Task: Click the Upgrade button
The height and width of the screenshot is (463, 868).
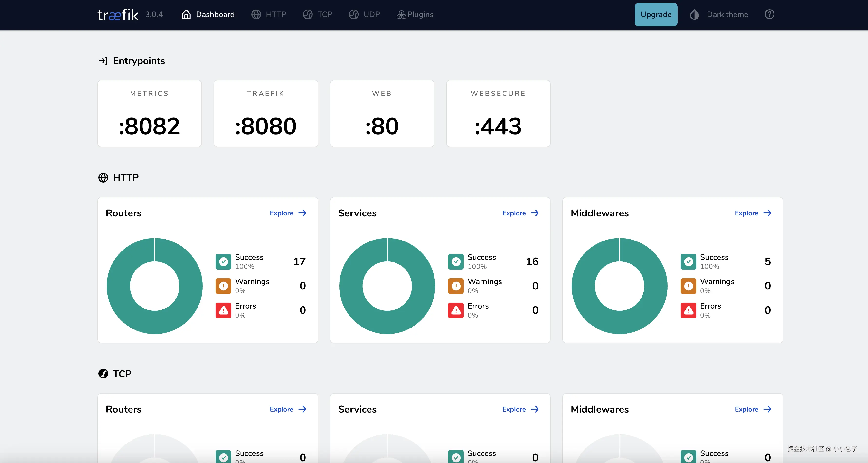Action: 655,15
